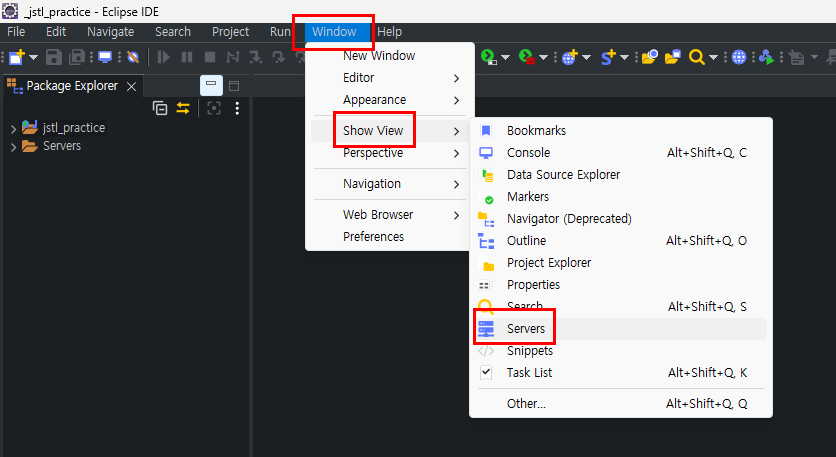Image resolution: width=836 pixels, height=457 pixels.
Task: Open a console via the monitor icon
Action: point(105,57)
